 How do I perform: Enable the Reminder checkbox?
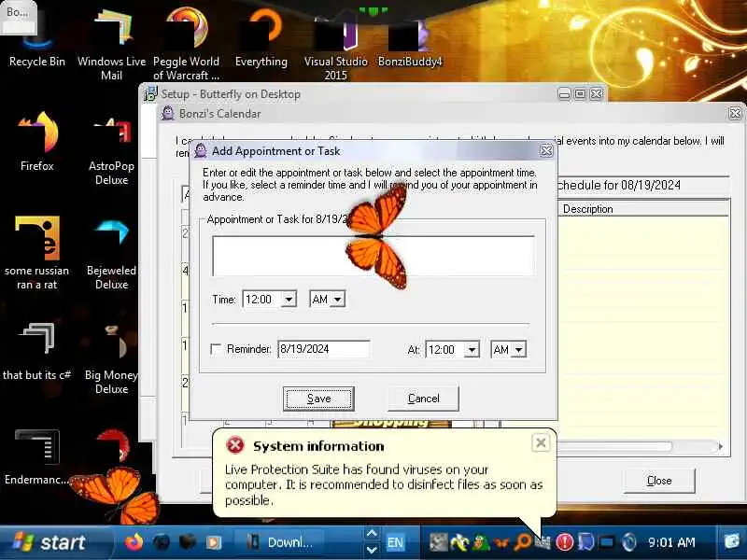click(216, 349)
